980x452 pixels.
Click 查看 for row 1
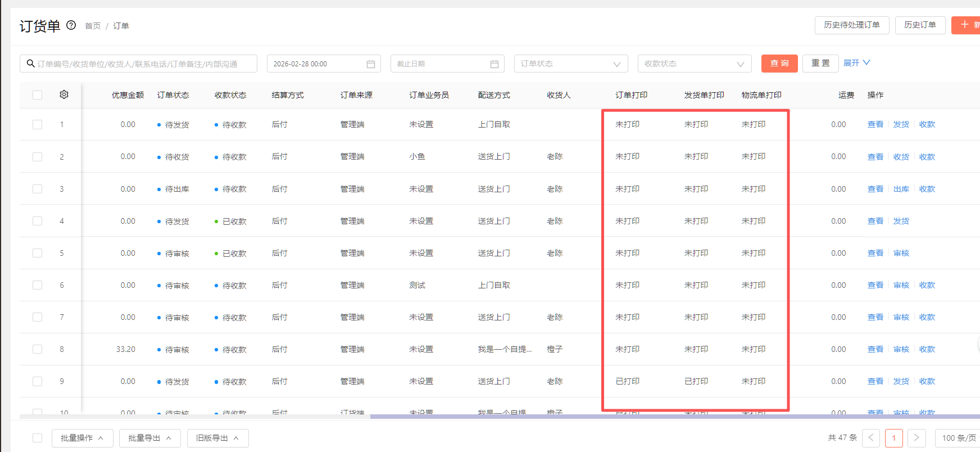click(x=875, y=124)
